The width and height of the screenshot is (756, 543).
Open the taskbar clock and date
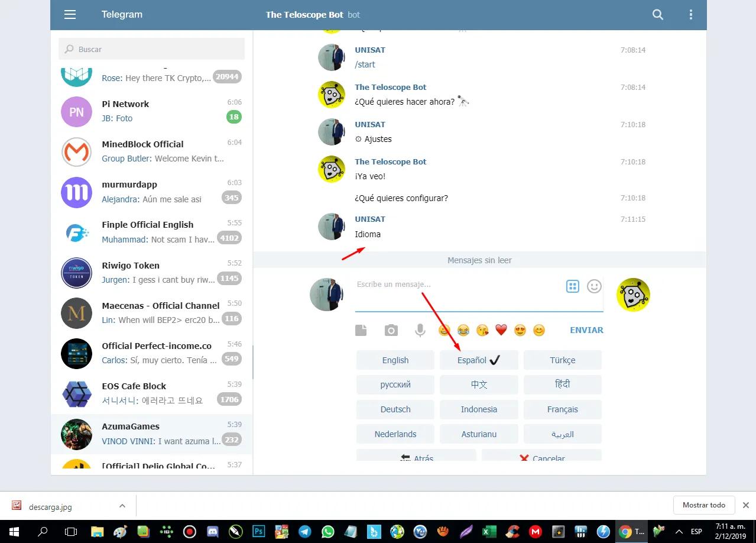click(x=730, y=531)
